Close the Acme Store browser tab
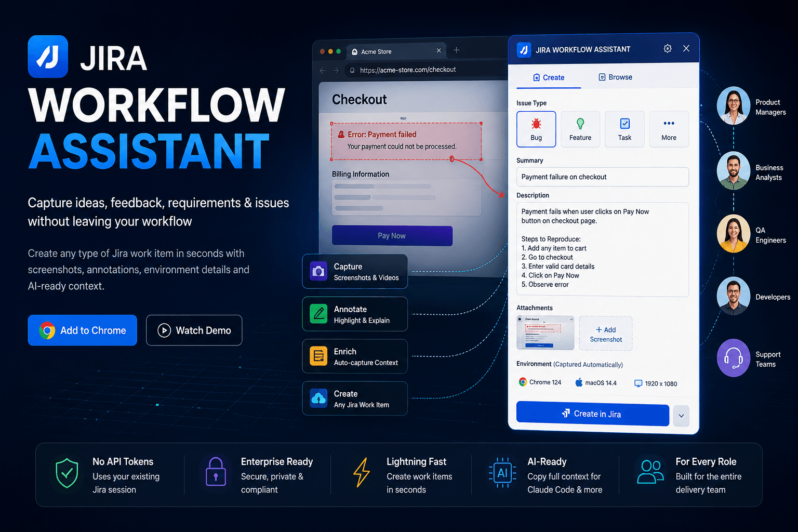798x532 pixels. pyautogui.click(x=438, y=50)
